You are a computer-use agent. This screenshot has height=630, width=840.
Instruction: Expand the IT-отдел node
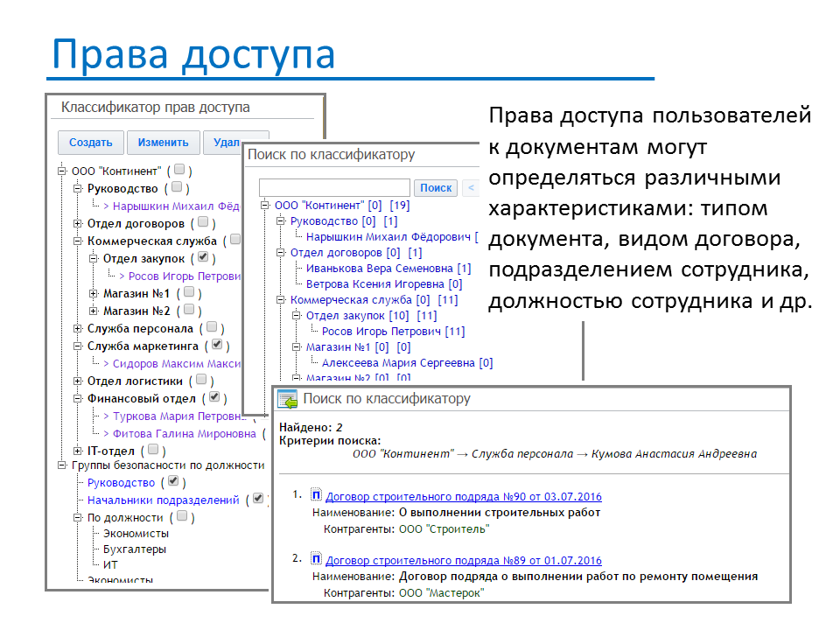(78, 451)
